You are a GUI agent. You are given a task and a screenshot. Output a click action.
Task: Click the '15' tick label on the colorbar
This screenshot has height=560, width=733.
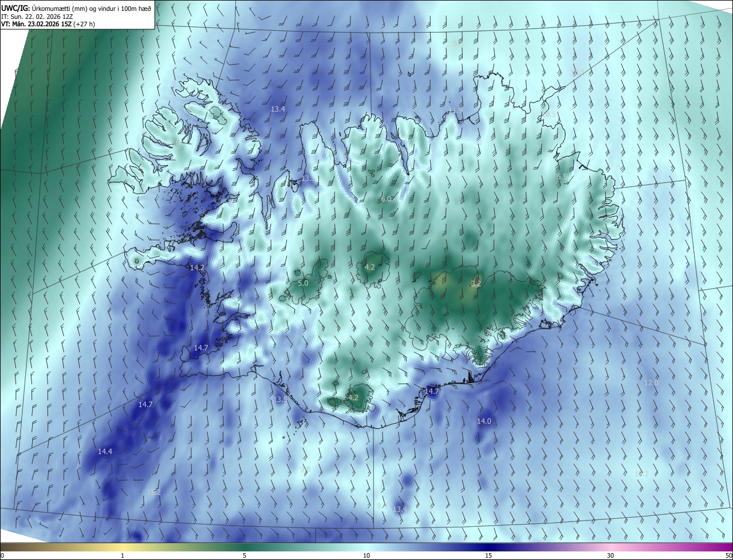[488, 555]
